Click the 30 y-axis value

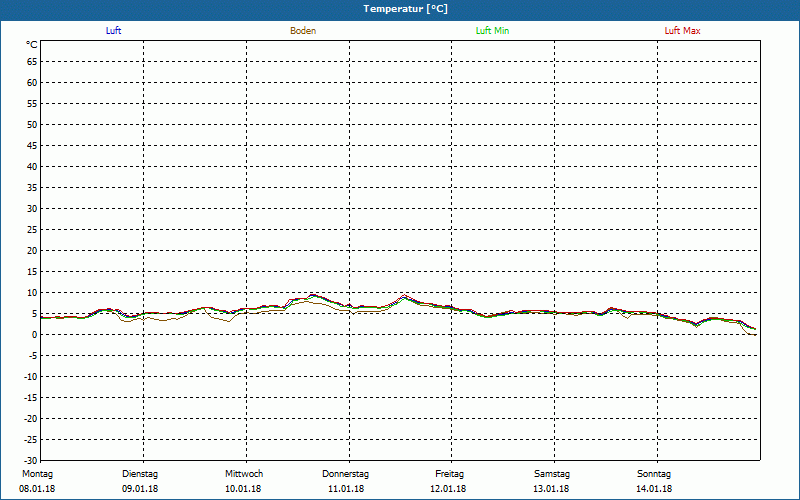point(32,209)
